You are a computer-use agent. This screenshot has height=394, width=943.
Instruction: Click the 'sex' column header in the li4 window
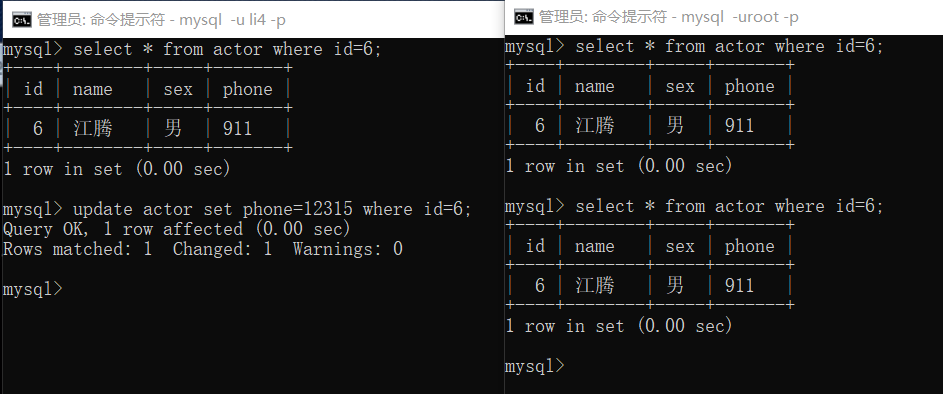(x=178, y=90)
